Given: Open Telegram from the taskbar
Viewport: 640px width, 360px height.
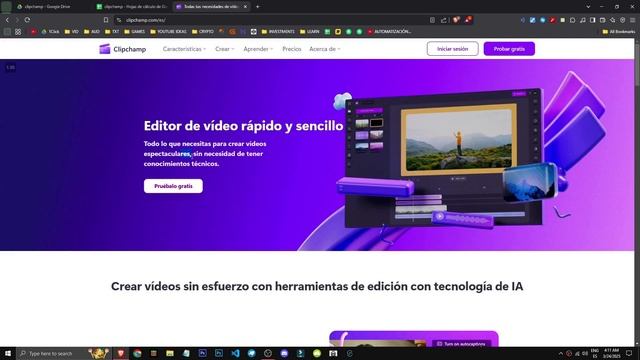Looking at the screenshot, I should (x=251, y=353).
